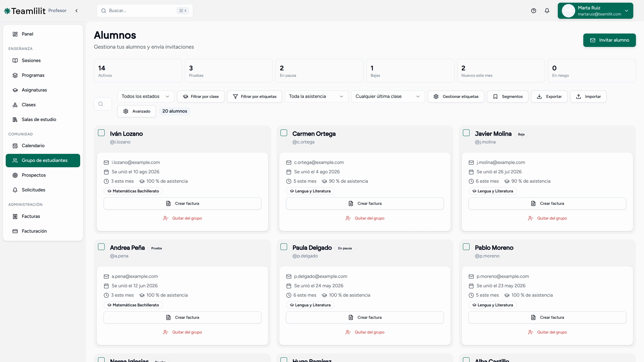Click Quitar del grupo for Paula Delgado

[x=365, y=332]
